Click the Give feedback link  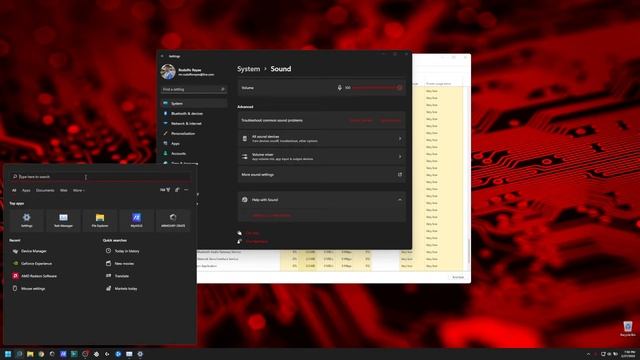[257, 241]
